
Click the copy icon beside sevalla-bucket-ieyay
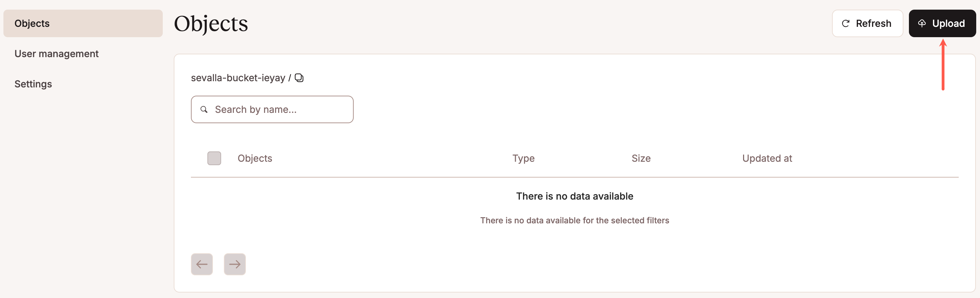299,78
